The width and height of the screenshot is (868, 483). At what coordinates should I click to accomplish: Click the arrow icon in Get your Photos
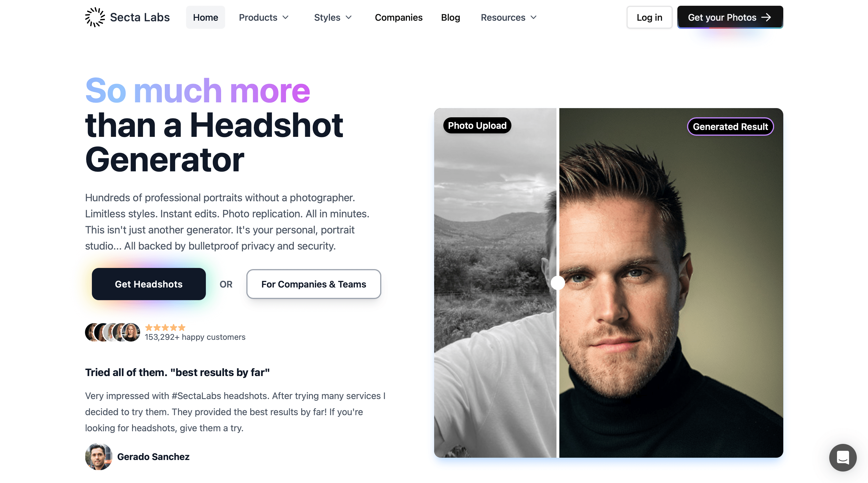pyautogui.click(x=766, y=17)
